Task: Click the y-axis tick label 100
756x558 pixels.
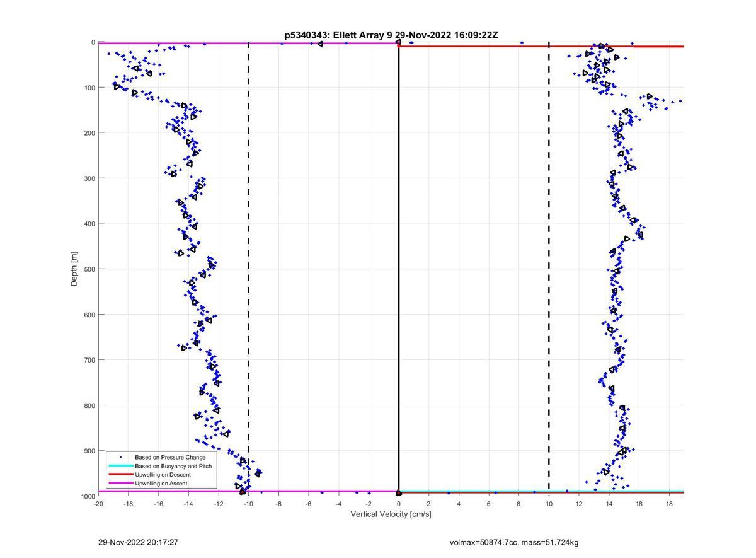Action: (89, 88)
